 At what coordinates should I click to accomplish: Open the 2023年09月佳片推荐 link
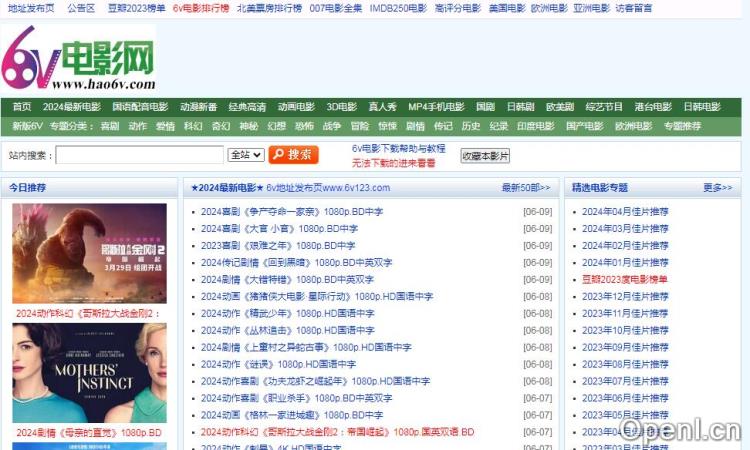click(x=625, y=347)
